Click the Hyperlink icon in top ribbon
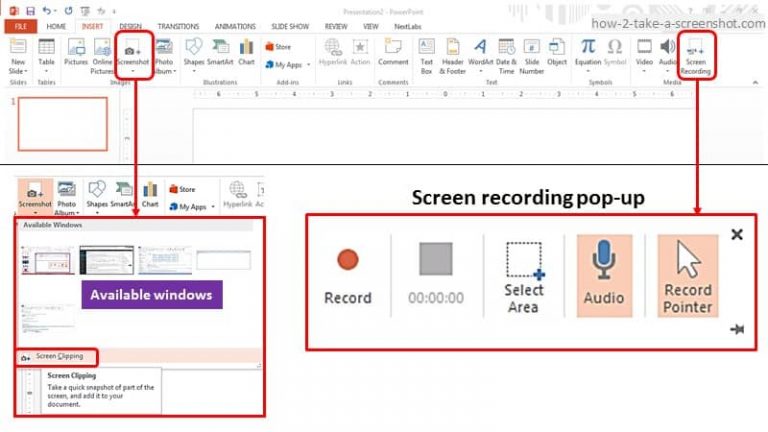Viewport: 768px width, 432px height. (x=333, y=52)
